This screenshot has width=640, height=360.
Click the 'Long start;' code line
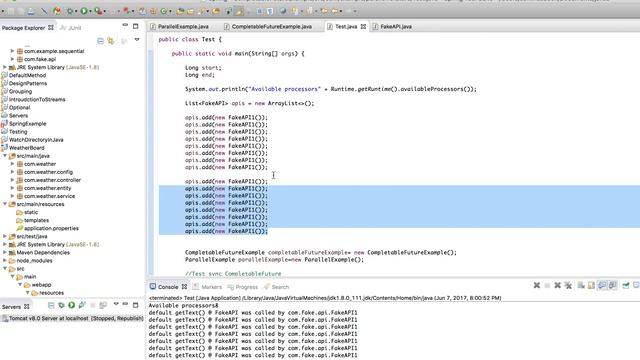coord(203,68)
